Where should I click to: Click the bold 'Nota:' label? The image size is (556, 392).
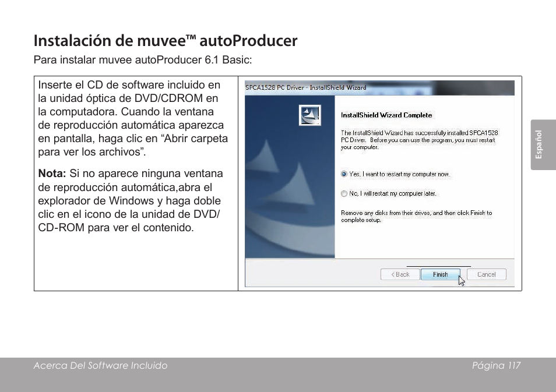coord(52,174)
